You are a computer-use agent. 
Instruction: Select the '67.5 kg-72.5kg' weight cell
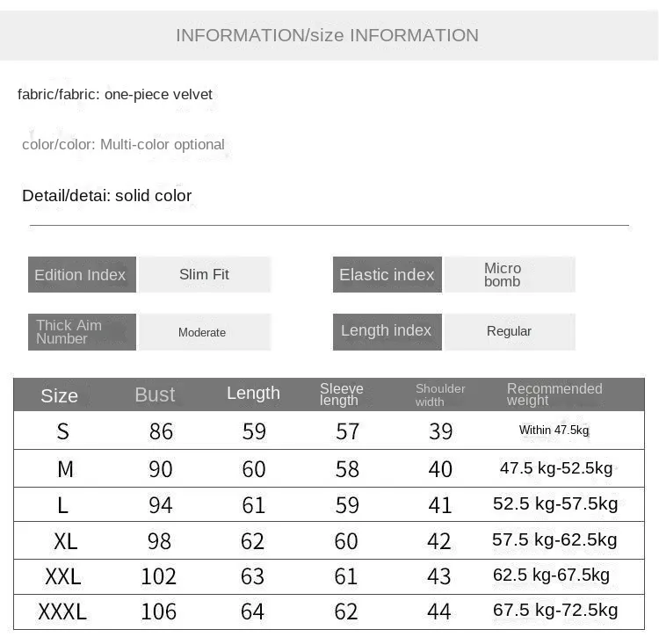(x=555, y=610)
